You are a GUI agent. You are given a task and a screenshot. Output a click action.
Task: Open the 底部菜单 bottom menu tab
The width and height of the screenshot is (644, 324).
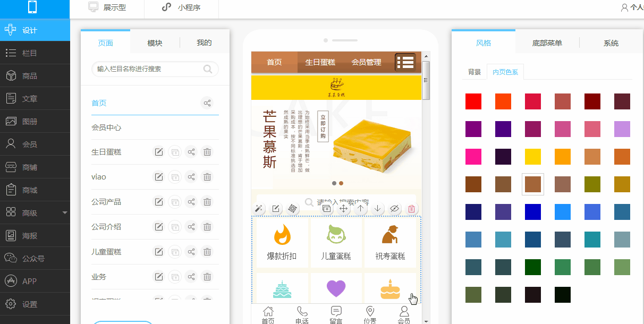click(547, 43)
